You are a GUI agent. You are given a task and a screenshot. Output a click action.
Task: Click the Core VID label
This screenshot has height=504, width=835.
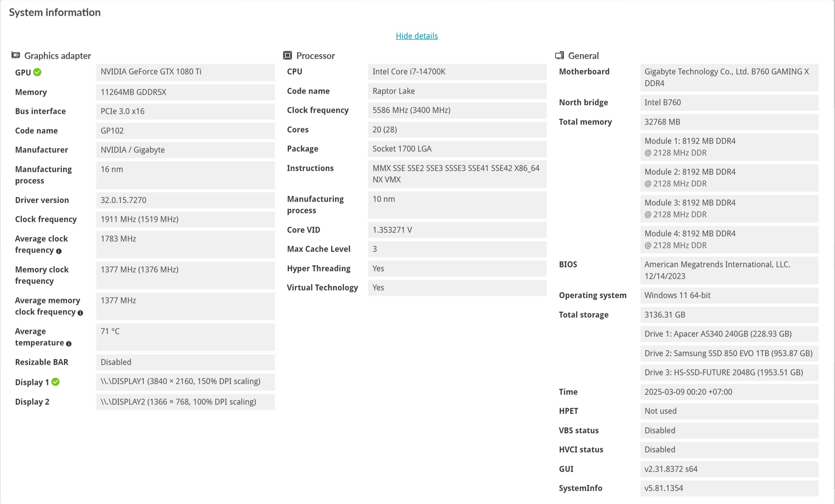pos(303,230)
